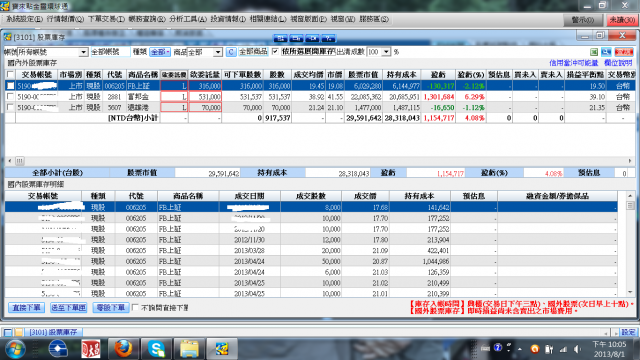
Task: Click the small window icon on bottom tab bar
Action: click(x=7, y=332)
